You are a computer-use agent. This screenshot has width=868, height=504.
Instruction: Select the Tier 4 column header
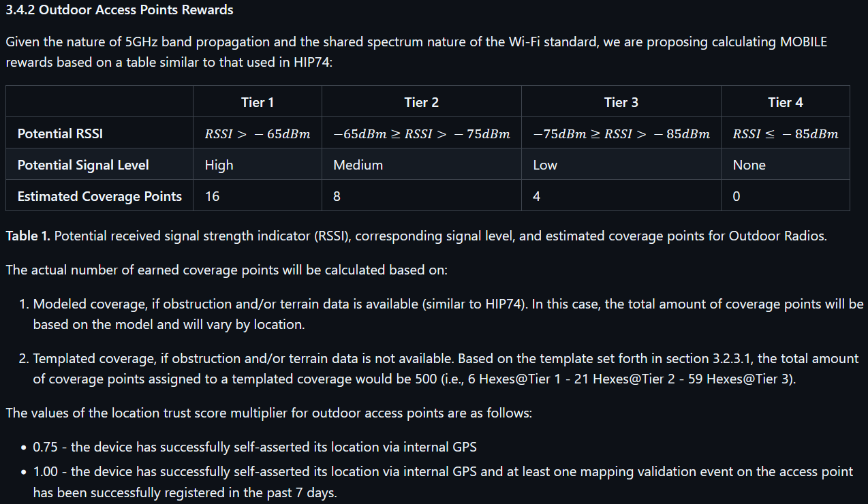point(786,102)
